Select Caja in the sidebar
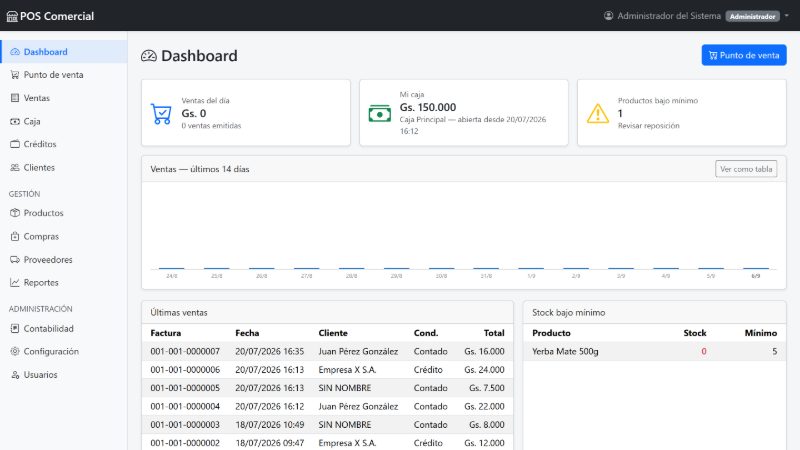 click(64, 121)
